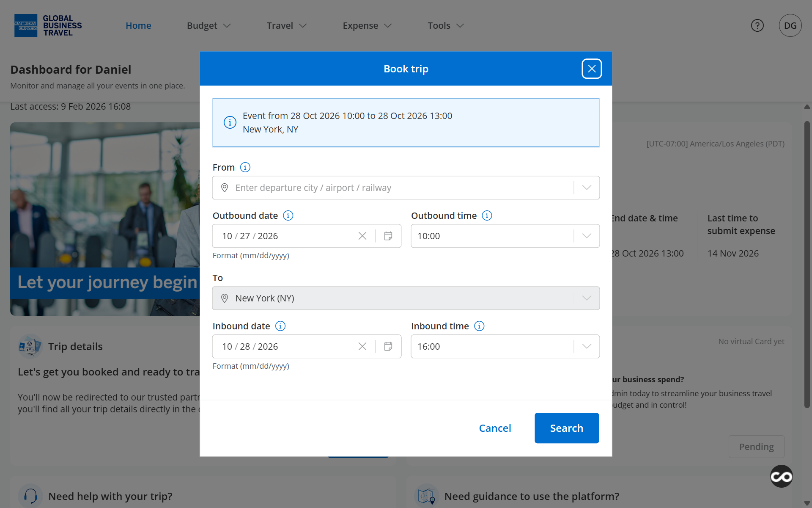Show info for Outbound time
The width and height of the screenshot is (812, 508).
(487, 215)
